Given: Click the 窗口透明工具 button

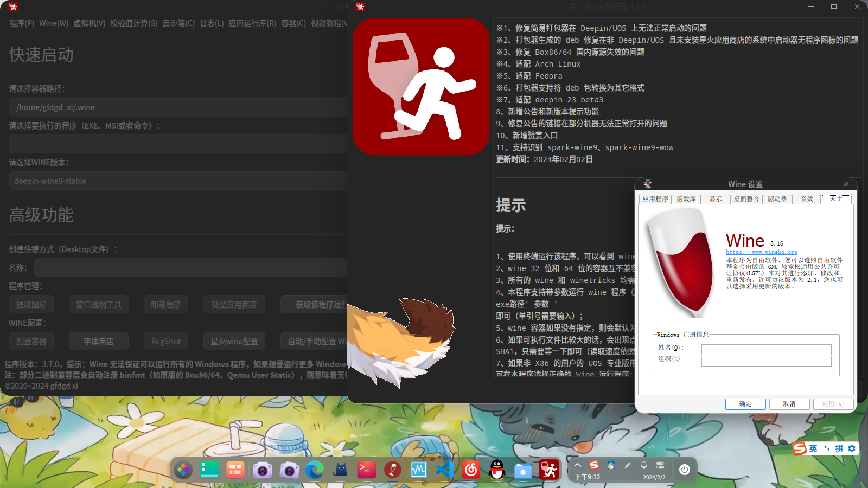Looking at the screenshot, I should pos(99,305).
